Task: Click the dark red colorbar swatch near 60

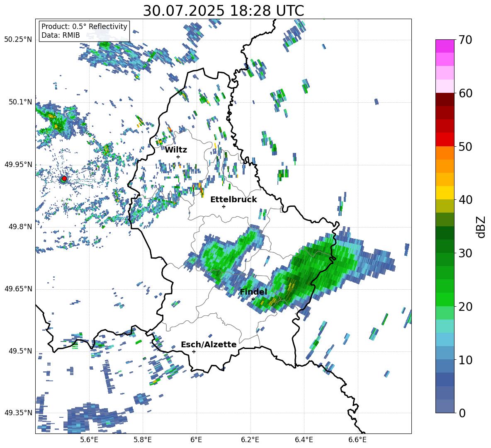Action: (445, 99)
